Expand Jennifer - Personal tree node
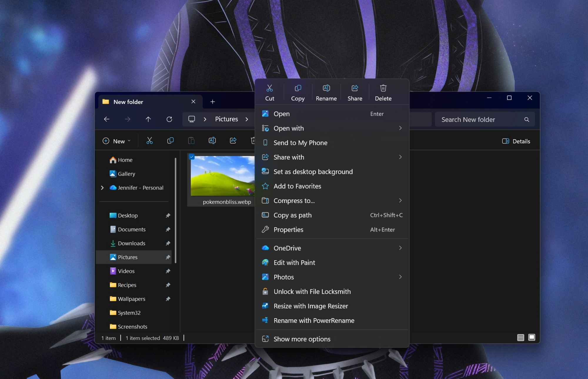588x379 pixels. pyautogui.click(x=102, y=188)
